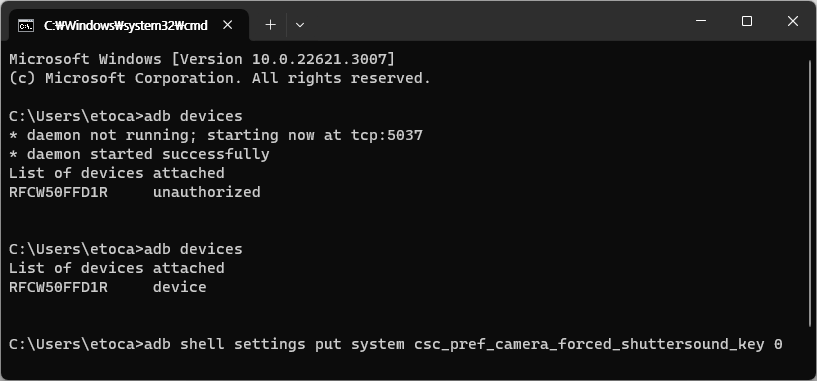Click the cmd icon in the terminal tab

[26, 25]
